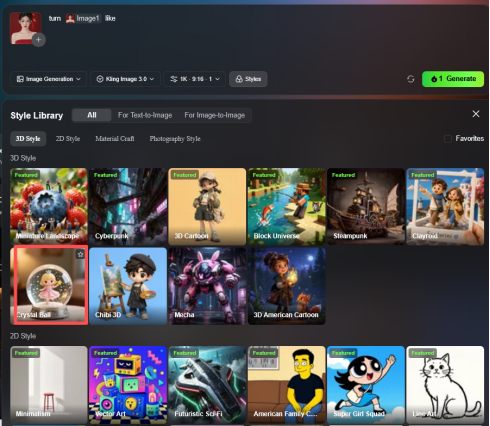Expand the Kling Image 3.0 model dropdown
The height and width of the screenshot is (426, 490).
click(125, 79)
